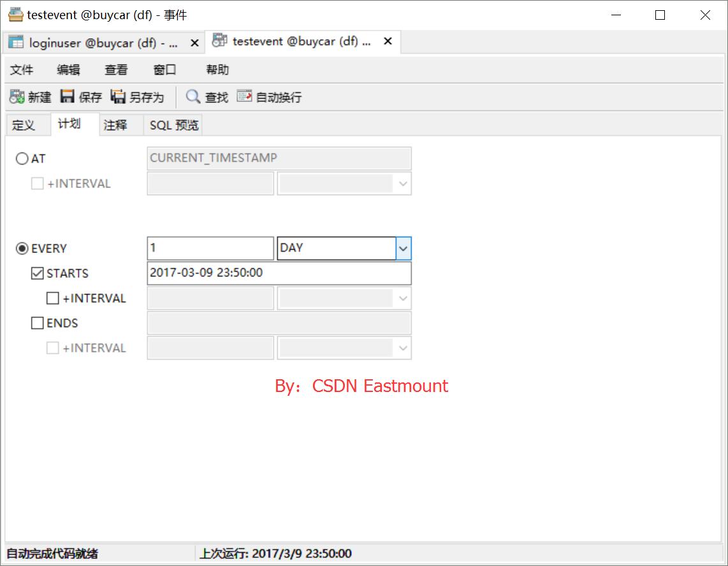Close the testevent @buycar tab
The width and height of the screenshot is (728, 566).
click(x=388, y=41)
